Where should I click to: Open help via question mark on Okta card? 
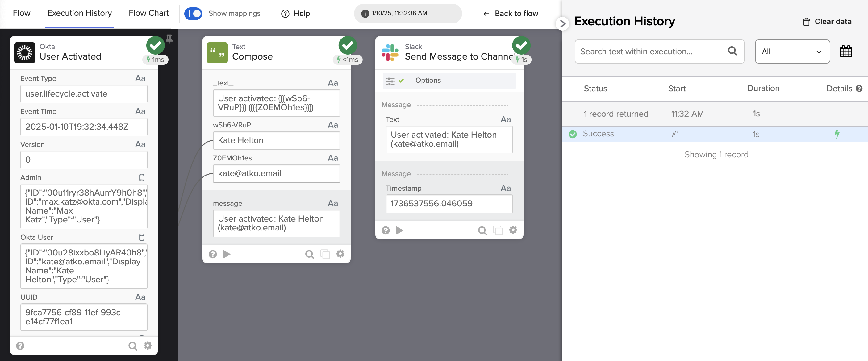click(21, 346)
